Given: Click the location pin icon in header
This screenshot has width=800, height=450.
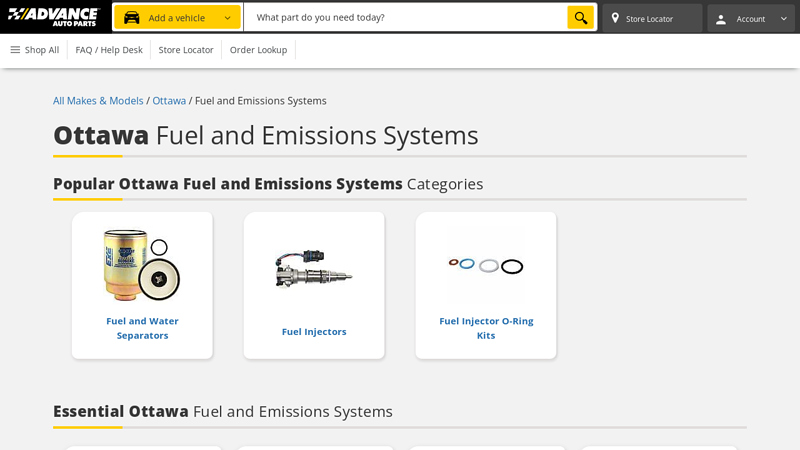Looking at the screenshot, I should (615, 18).
